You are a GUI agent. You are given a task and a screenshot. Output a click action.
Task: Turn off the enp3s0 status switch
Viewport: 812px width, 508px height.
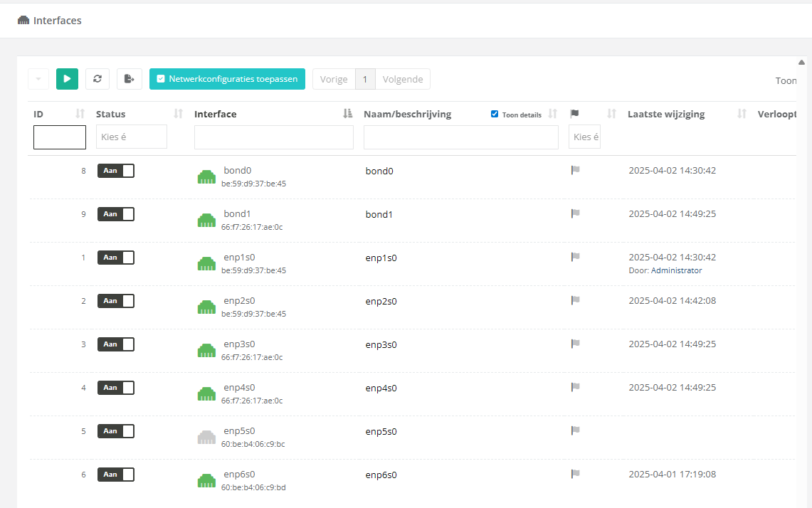pos(115,344)
